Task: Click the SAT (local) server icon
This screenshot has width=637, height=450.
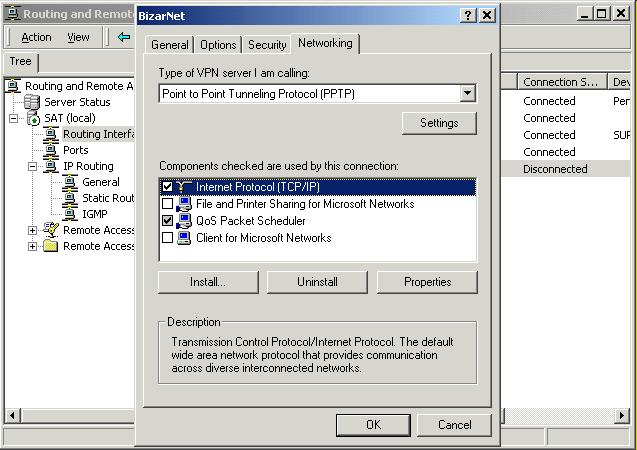Action: click(x=33, y=118)
